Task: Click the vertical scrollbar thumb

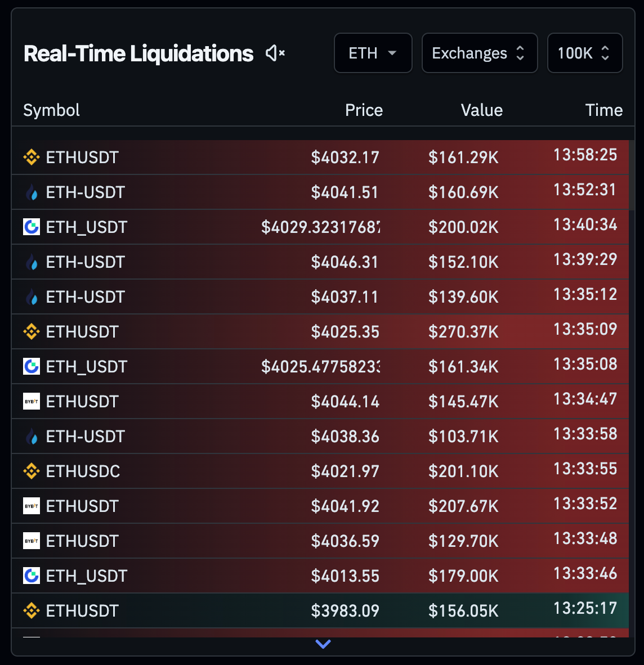Action: [x=632, y=174]
